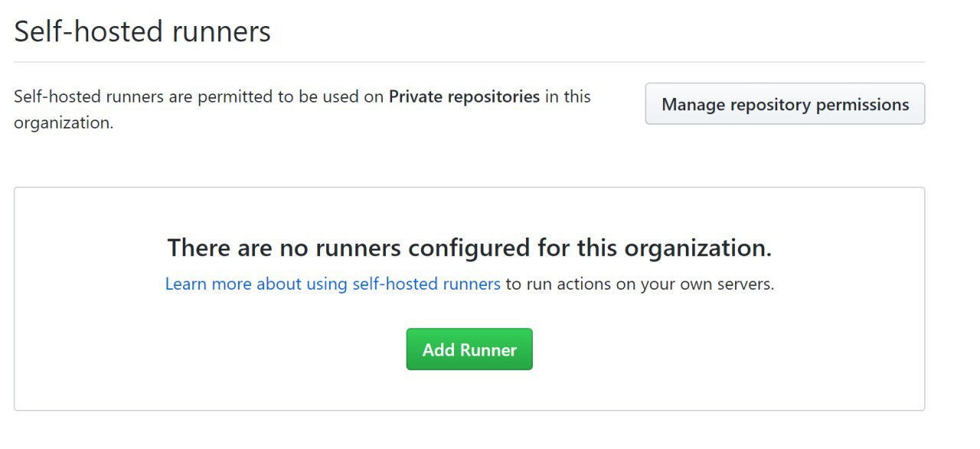The height and width of the screenshot is (449, 980).
Task: Select the Self-hosted runners heading
Action: [x=142, y=31]
